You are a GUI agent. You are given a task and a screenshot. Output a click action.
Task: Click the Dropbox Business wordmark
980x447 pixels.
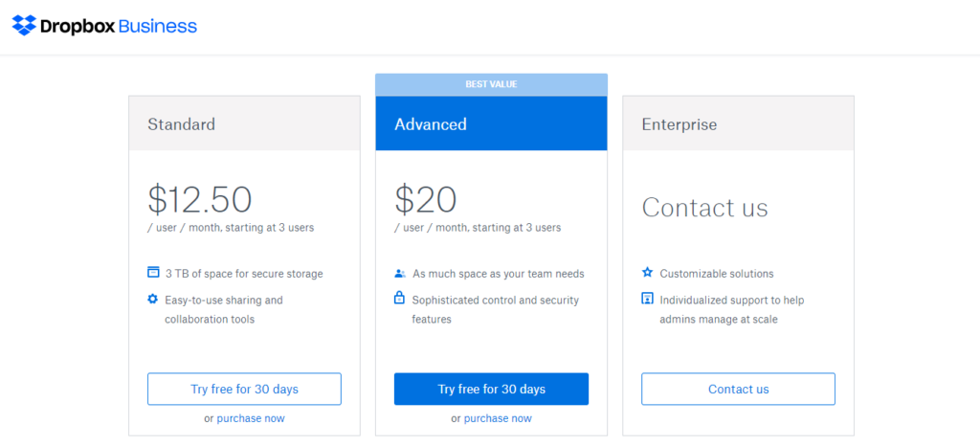click(x=118, y=26)
